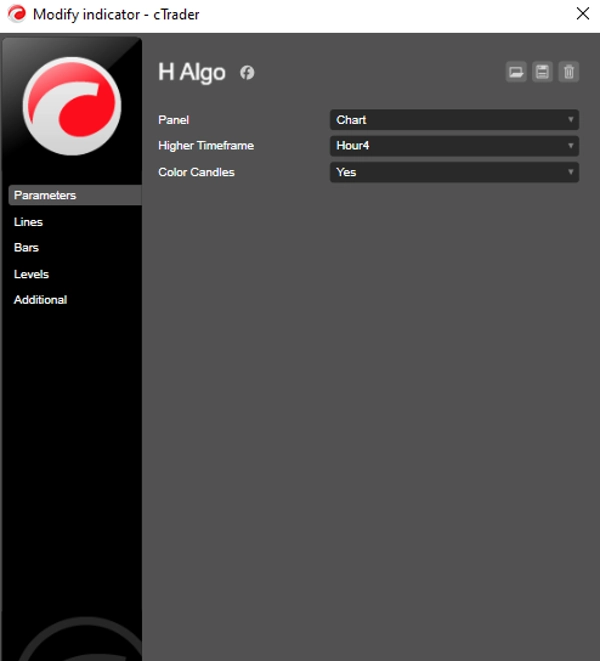Click the Higher Timeframe label

[206, 145]
